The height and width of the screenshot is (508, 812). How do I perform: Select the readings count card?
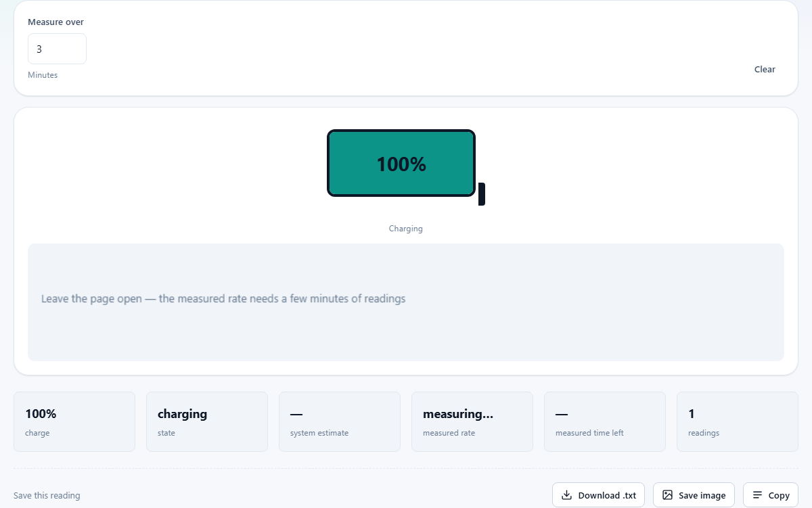(738, 421)
